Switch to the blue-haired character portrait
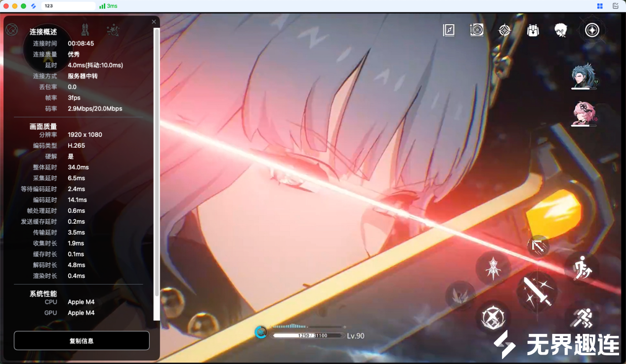Screen dimensions: 626x364 point(584,76)
